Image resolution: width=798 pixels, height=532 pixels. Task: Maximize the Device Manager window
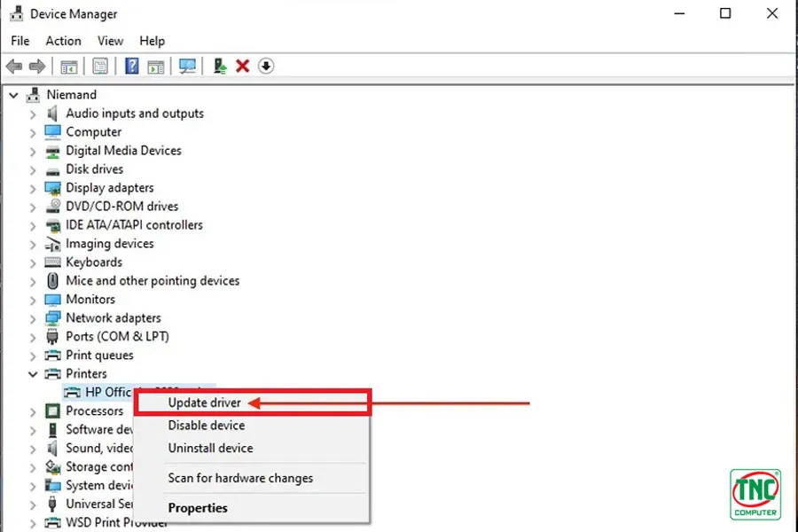(725, 13)
